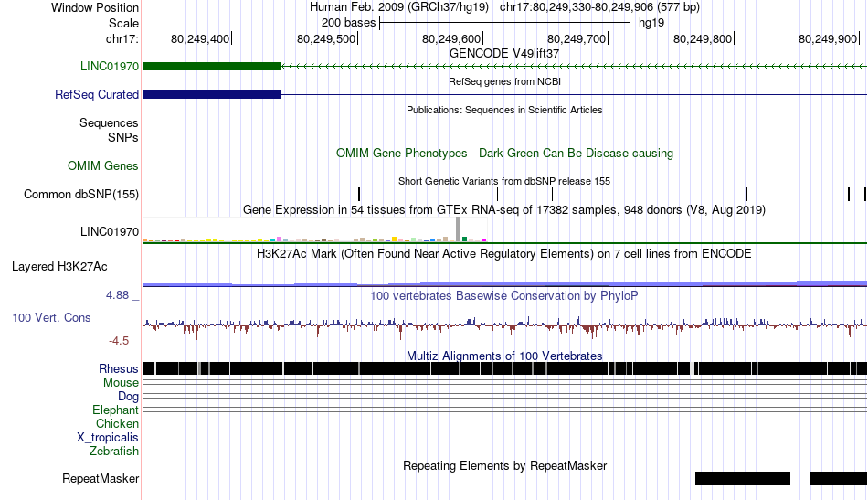Select the Dog species label
868x500 pixels.
[x=128, y=397]
